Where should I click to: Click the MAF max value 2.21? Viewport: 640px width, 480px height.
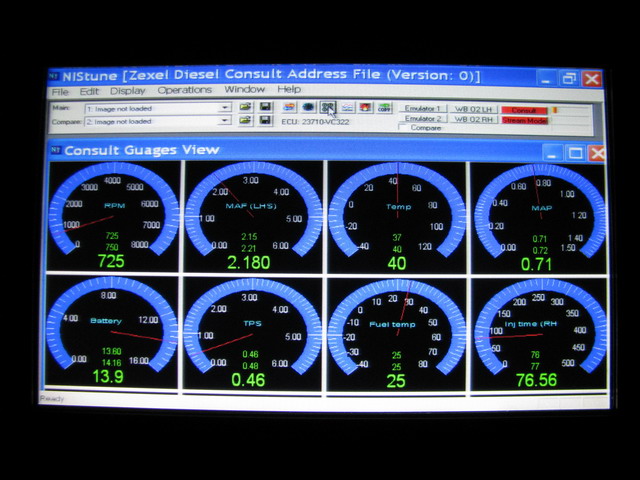click(x=249, y=248)
